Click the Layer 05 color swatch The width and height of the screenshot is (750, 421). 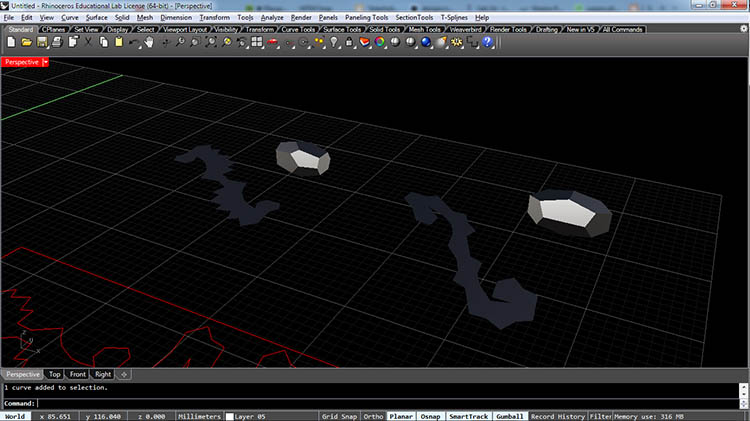pyautogui.click(x=229, y=417)
